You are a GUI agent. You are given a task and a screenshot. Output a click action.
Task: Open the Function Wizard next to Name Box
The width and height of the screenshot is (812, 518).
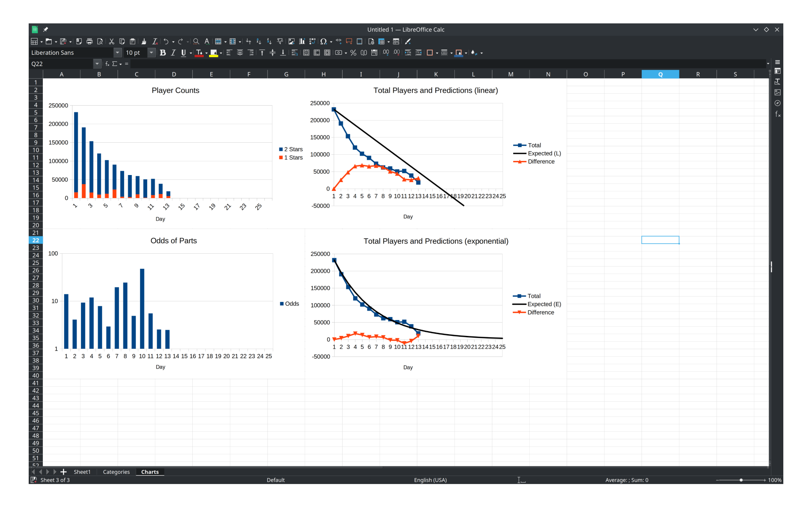(x=107, y=64)
